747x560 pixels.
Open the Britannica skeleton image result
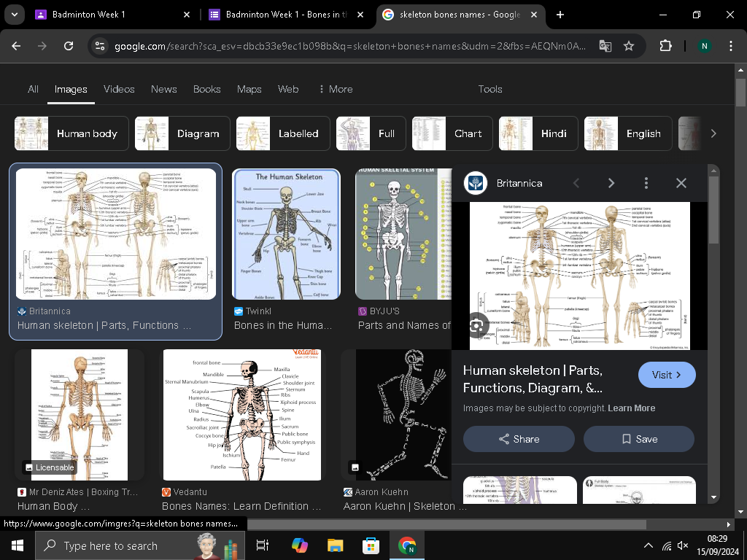pos(116,234)
